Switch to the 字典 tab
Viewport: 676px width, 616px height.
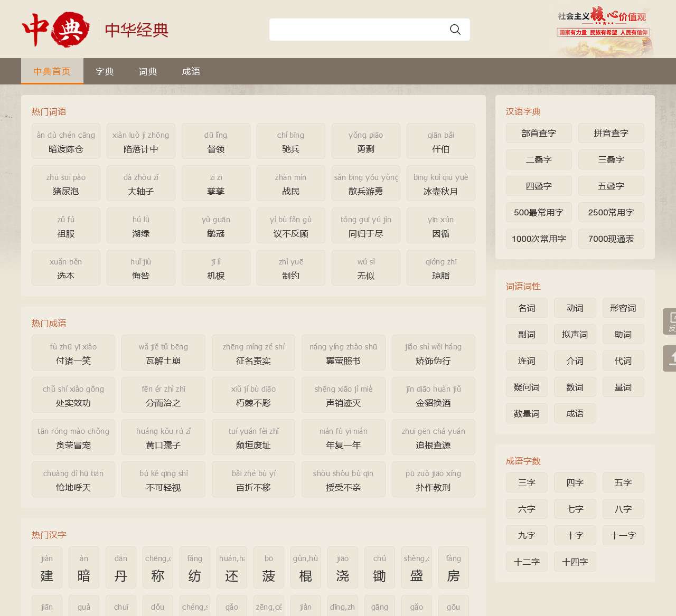(x=105, y=71)
